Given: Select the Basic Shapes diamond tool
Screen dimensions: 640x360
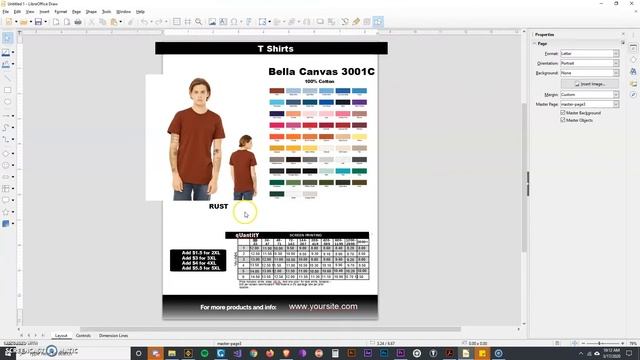Looking at the screenshot, I should (6, 153).
